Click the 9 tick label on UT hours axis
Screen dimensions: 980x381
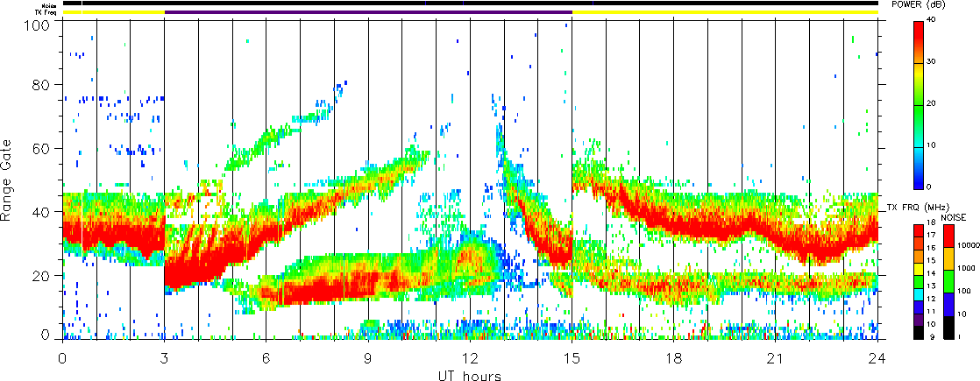click(368, 358)
